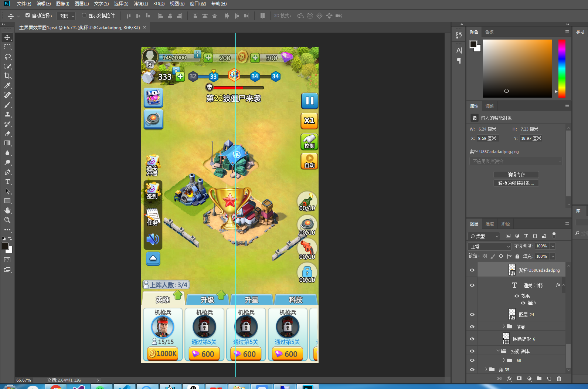Screen dimensions: 588x389
Task: Click the 转换为链接对象 button
Action: [x=516, y=183]
